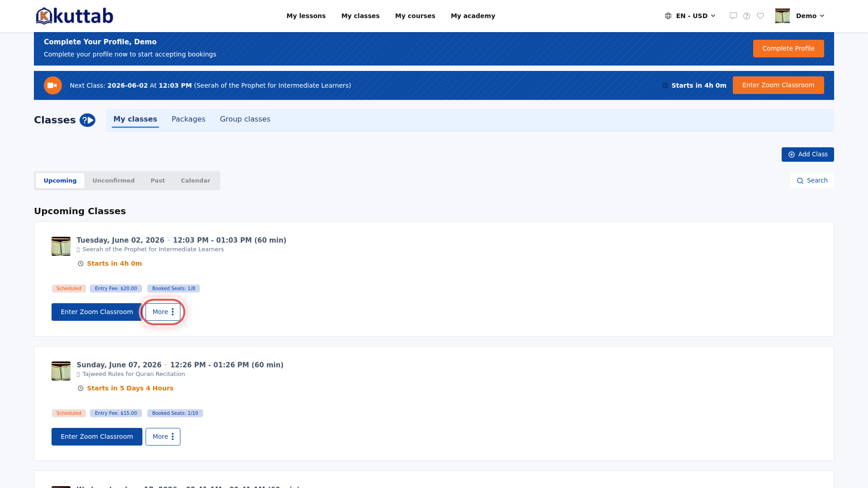Click the Upcoming Classes heading

tap(80, 211)
